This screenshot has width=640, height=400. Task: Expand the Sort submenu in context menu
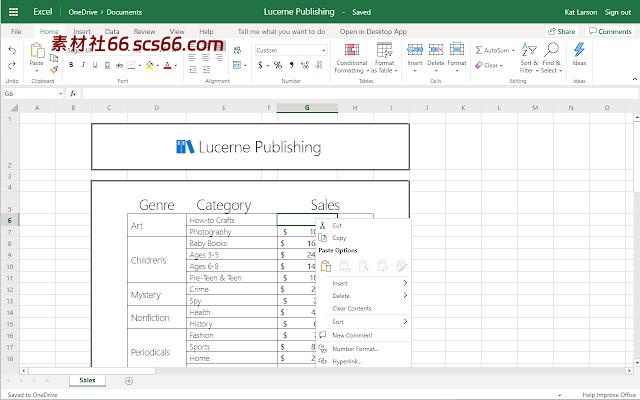pyautogui.click(x=368, y=322)
